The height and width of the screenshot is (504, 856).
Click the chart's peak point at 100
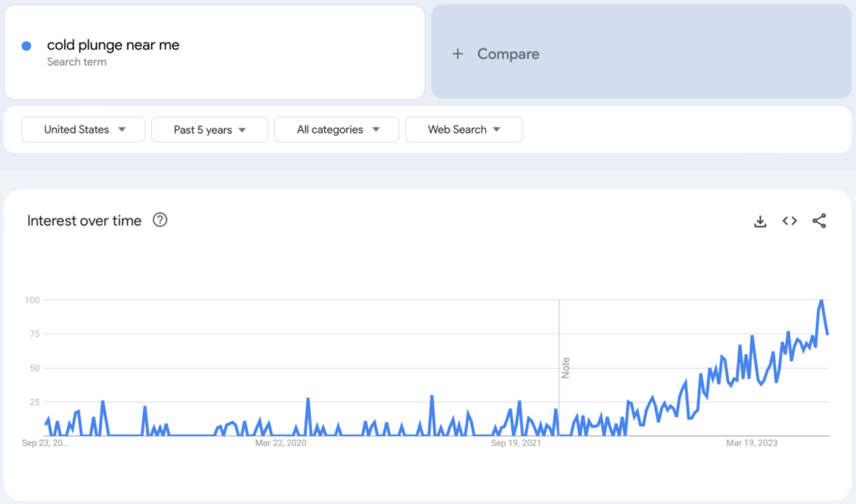822,300
